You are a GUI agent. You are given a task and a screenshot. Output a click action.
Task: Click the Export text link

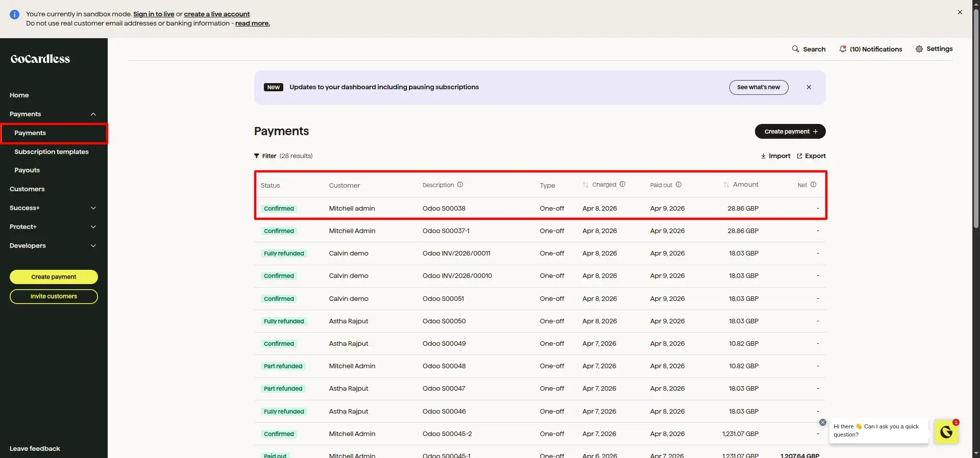point(815,156)
